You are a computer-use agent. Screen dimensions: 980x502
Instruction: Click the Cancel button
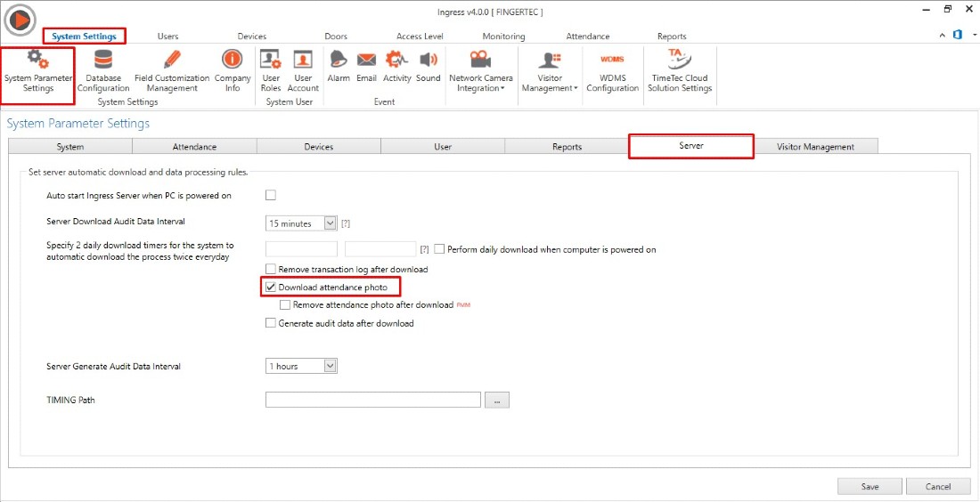tap(938, 486)
